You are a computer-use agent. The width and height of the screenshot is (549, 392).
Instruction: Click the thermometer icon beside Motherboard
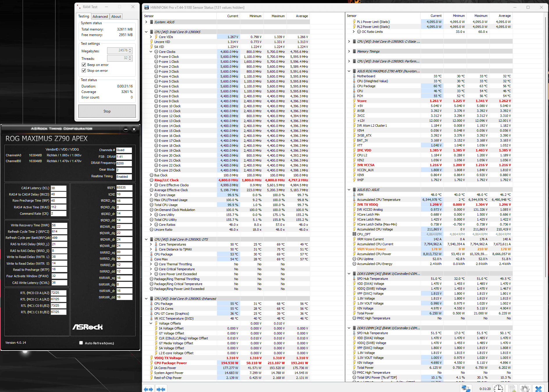354,76
